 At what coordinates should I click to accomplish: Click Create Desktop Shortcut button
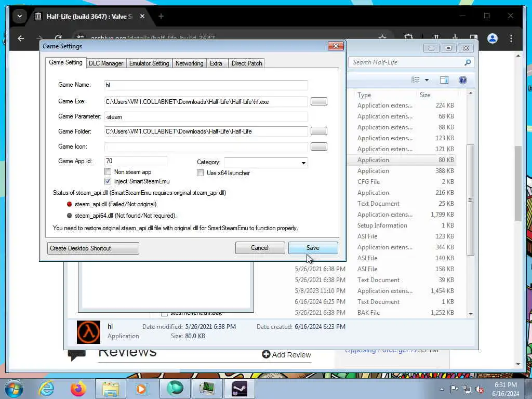point(93,248)
